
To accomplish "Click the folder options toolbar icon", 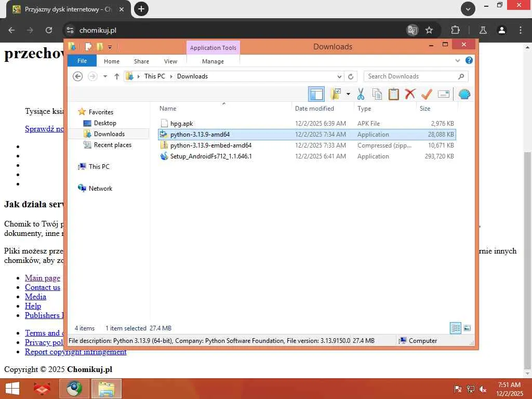I will pos(336,94).
